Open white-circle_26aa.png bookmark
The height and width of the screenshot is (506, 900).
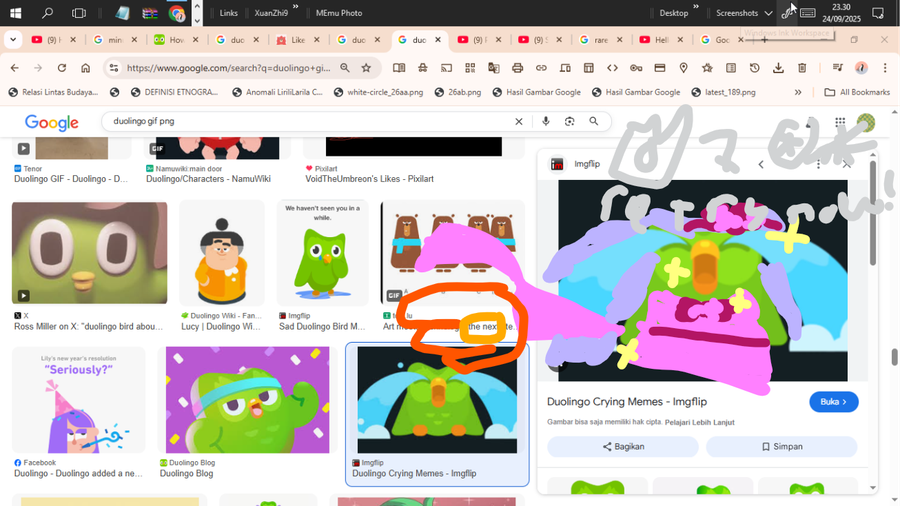coord(378,92)
